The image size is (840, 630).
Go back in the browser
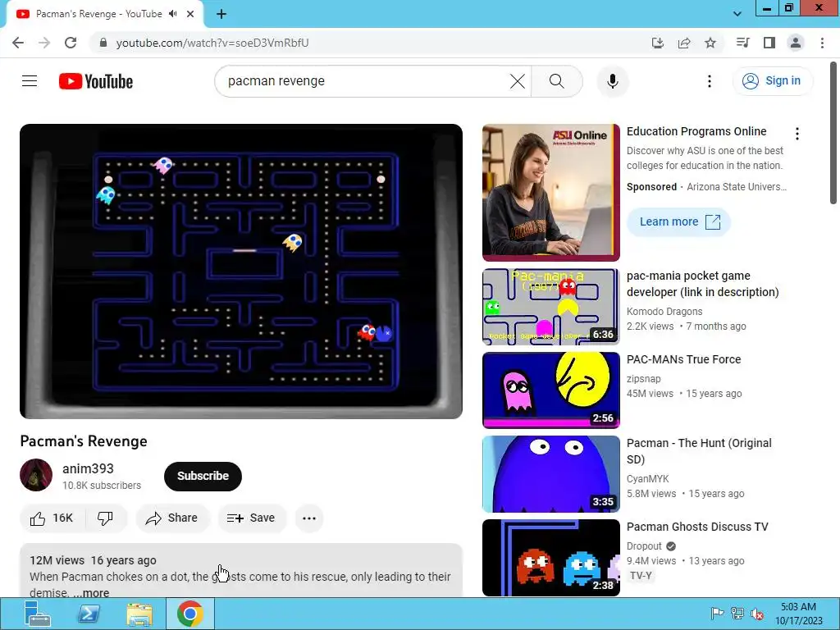tap(18, 43)
